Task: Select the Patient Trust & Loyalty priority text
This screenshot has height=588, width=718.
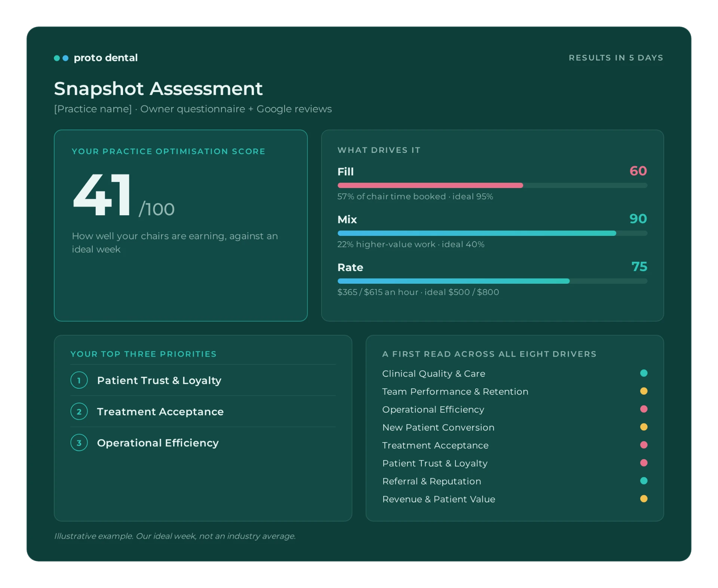Action: (x=159, y=381)
